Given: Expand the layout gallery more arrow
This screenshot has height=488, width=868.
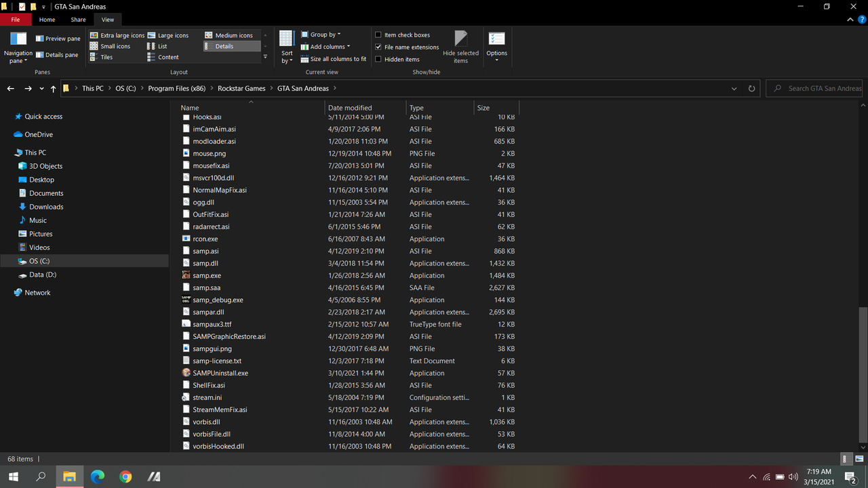Looking at the screenshot, I should (265, 57).
